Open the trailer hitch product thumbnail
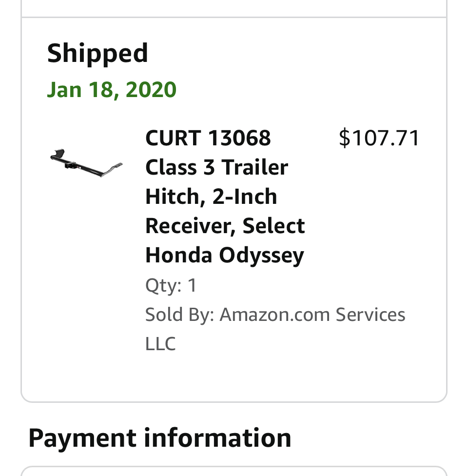 click(x=86, y=163)
